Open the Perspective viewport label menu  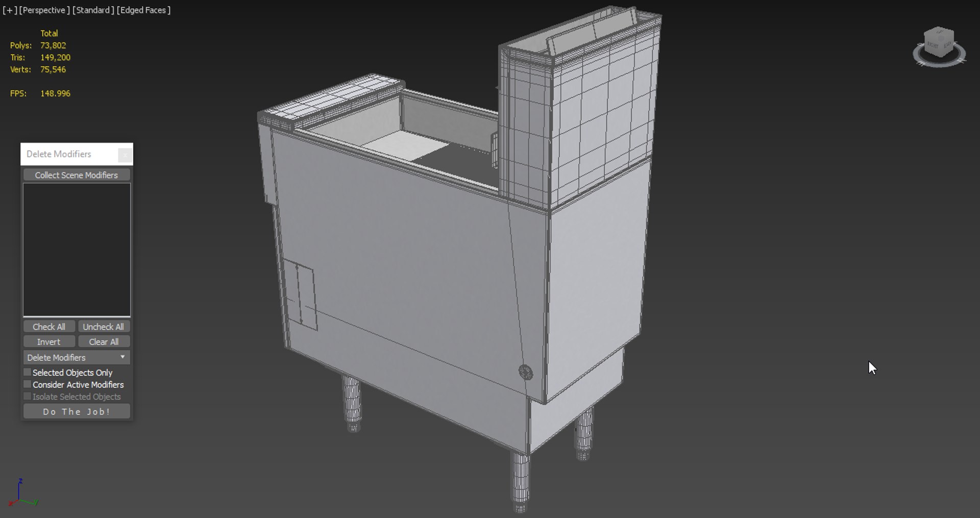tap(44, 10)
